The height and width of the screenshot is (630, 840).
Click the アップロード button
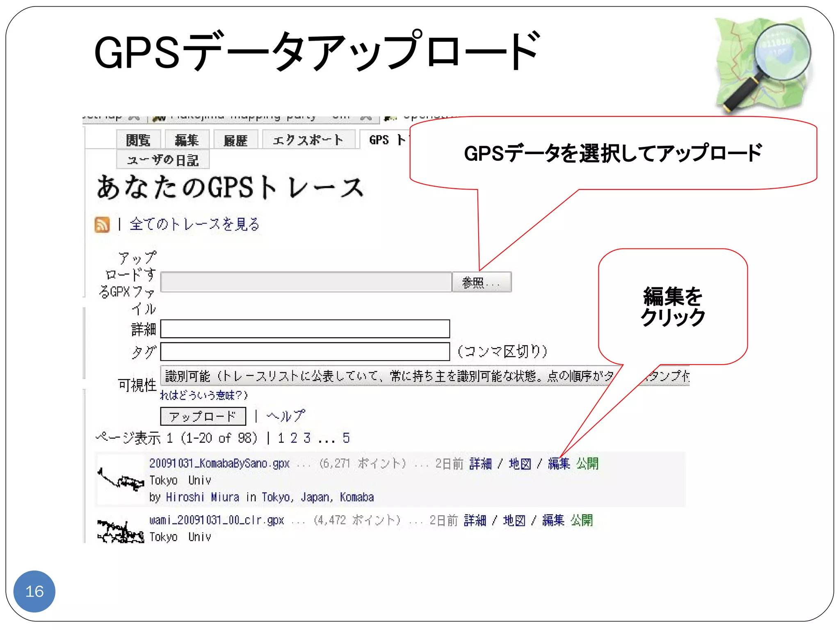(203, 416)
